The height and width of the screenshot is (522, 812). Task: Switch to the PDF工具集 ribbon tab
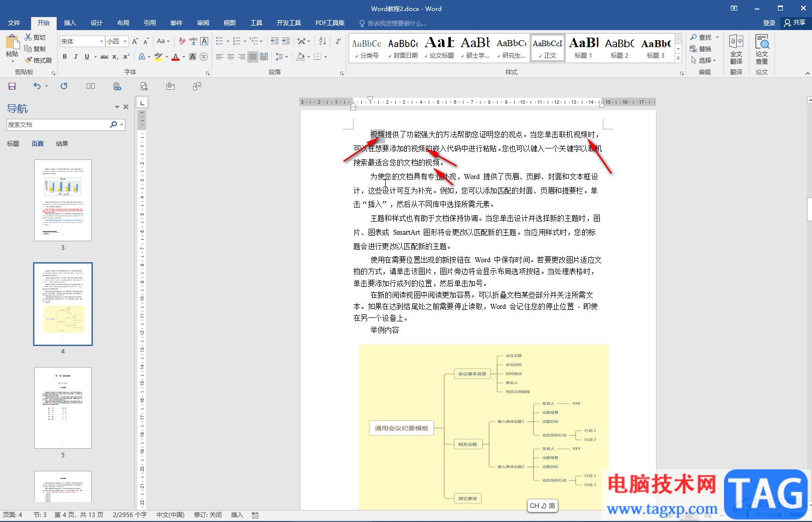coord(330,23)
